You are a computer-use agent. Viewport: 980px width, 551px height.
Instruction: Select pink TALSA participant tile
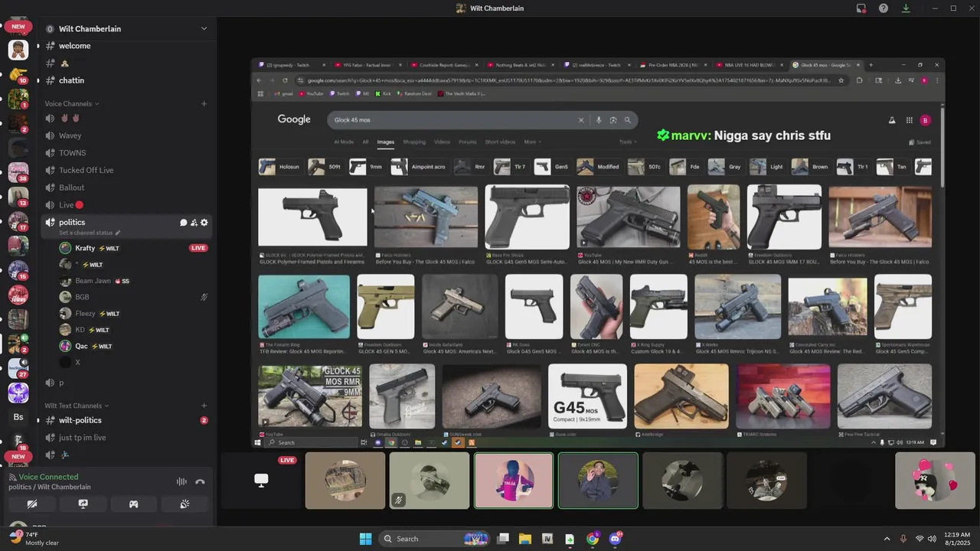coord(514,481)
